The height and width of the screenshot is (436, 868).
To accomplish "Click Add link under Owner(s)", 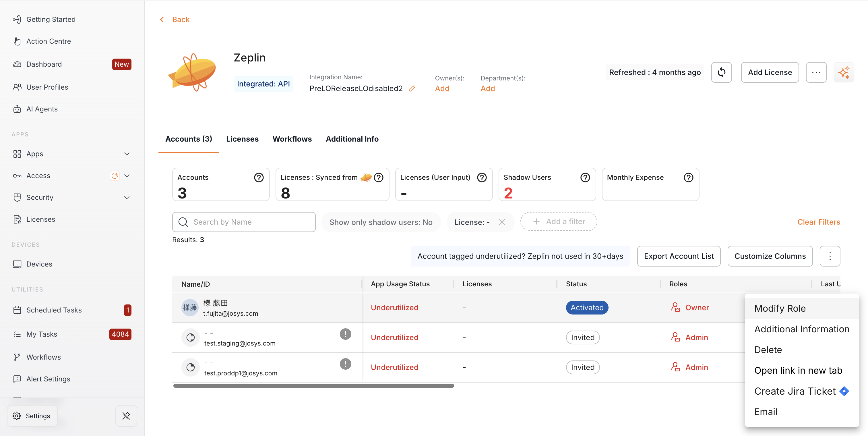I will (442, 88).
